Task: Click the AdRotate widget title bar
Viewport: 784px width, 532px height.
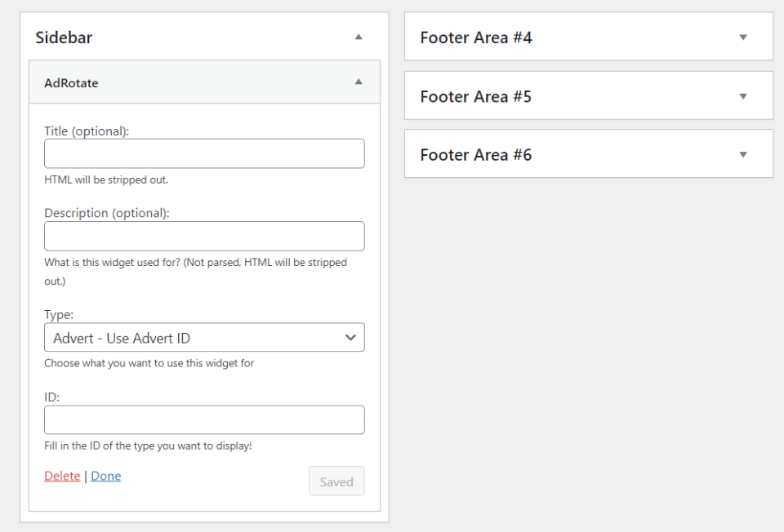Action: pos(204,82)
